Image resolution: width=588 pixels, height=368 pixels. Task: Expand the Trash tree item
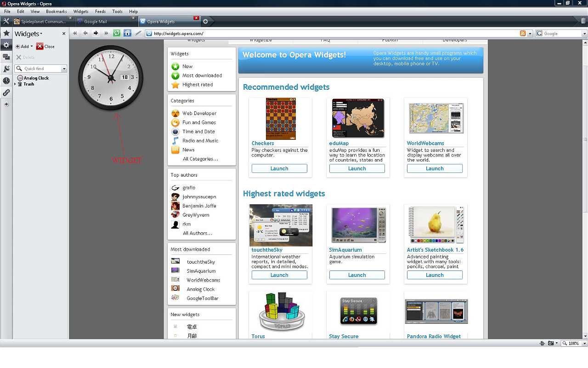click(15, 84)
